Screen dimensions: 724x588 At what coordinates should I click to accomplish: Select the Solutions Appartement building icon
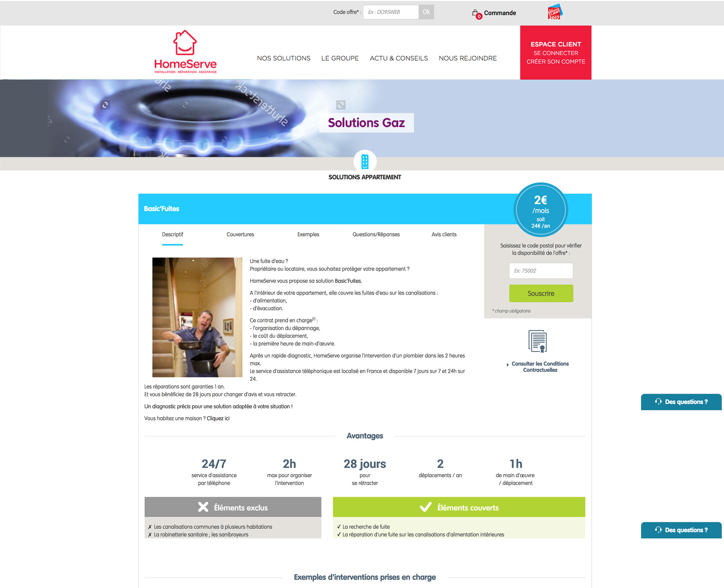pos(365,161)
